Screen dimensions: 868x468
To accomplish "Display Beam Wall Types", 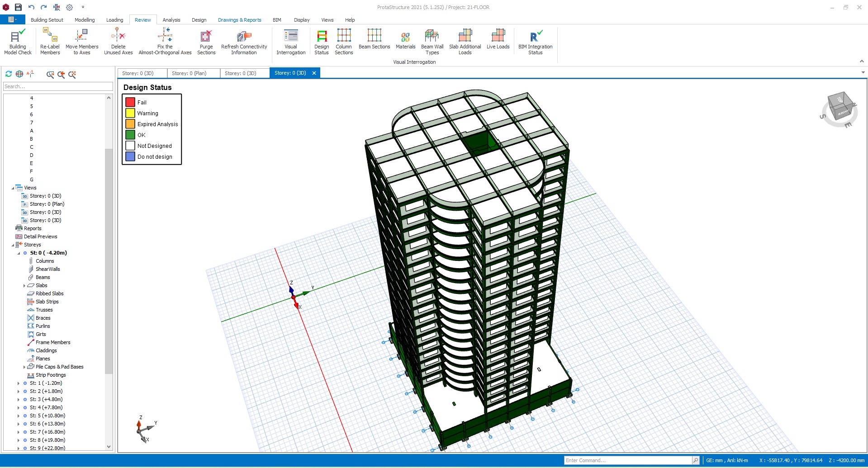I will [x=432, y=42].
